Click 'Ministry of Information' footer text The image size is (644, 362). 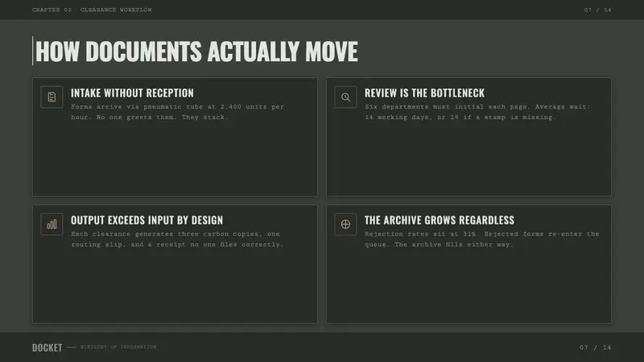[x=118, y=348]
